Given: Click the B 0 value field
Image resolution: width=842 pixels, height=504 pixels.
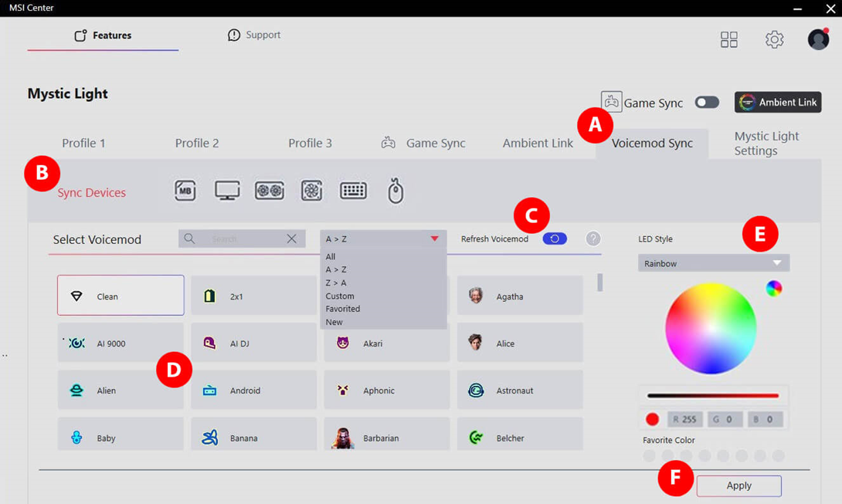Looking at the screenshot, I should point(766,419).
